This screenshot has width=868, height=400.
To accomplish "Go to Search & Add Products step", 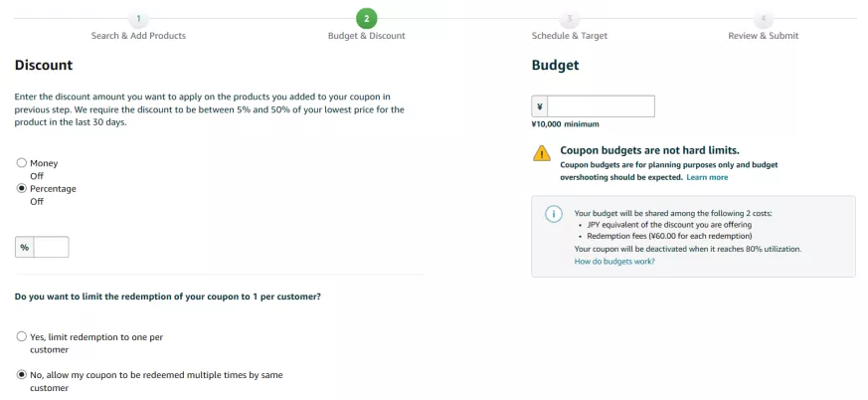I will tap(138, 36).
